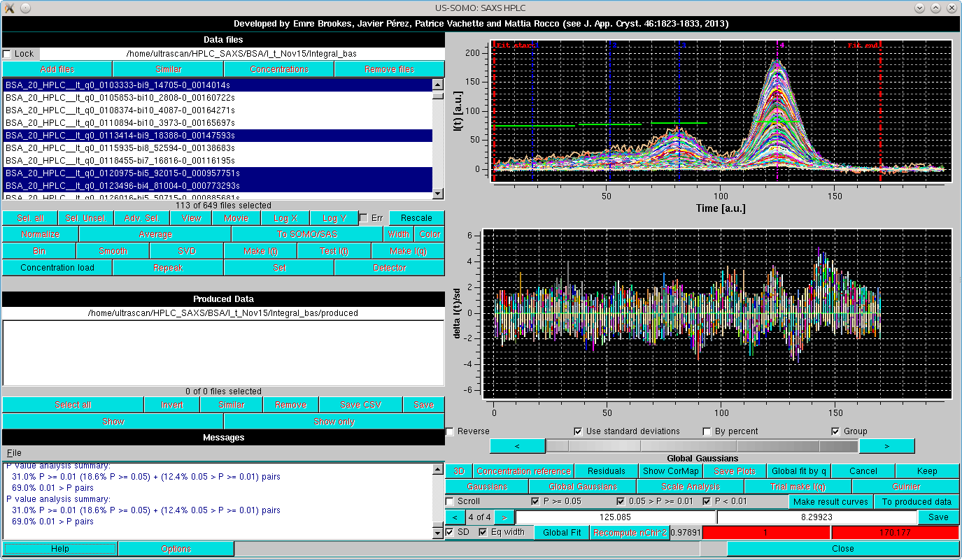Click Concentration reference button
This screenshot has height=560, width=962.
coord(524,471)
